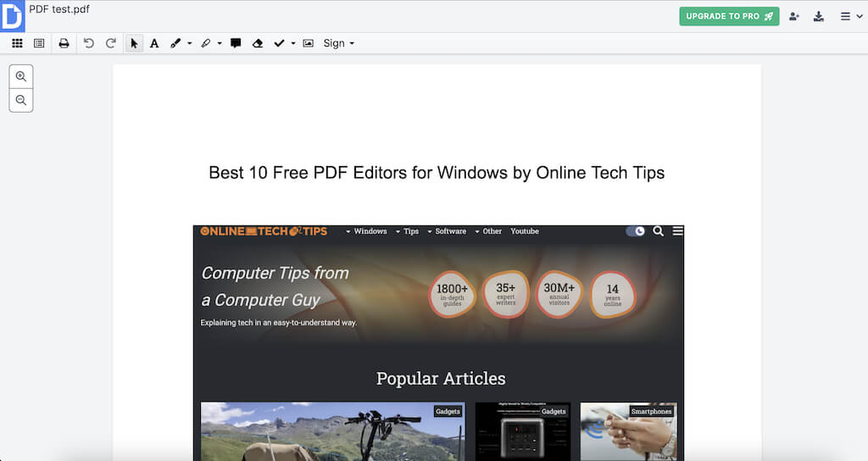
Task: Select the highlighter tool
Action: [x=206, y=43]
